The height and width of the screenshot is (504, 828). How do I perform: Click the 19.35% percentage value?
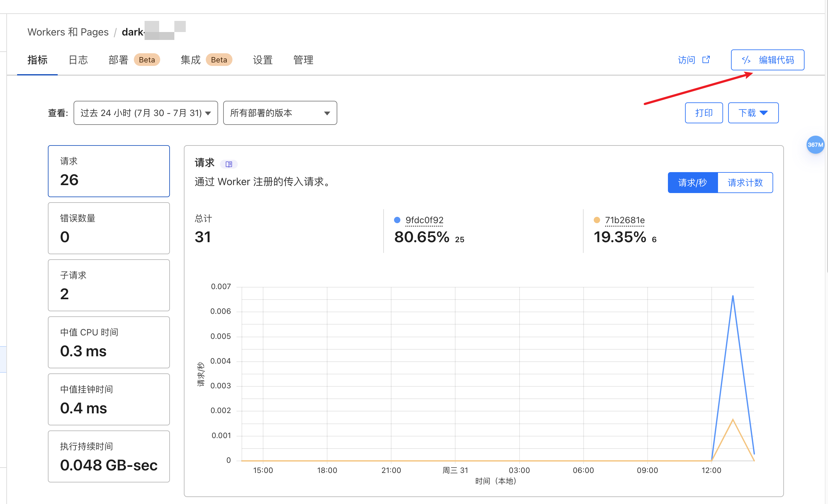click(x=620, y=237)
